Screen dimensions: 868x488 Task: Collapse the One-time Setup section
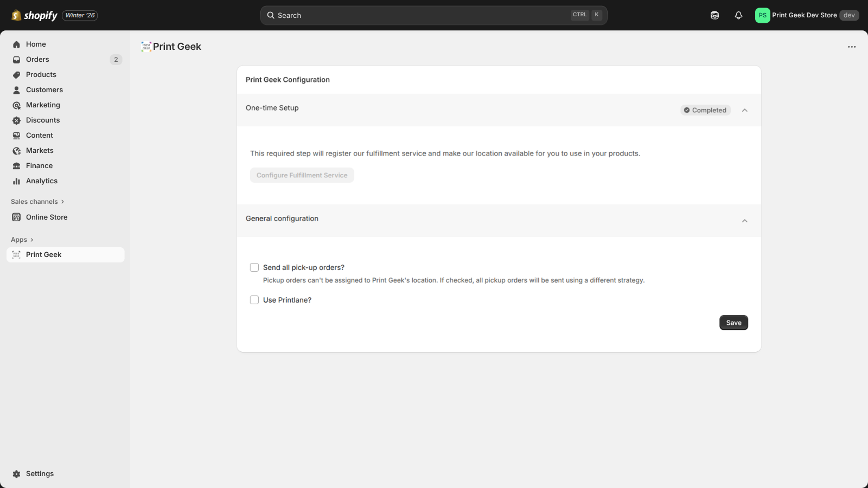coord(745,110)
